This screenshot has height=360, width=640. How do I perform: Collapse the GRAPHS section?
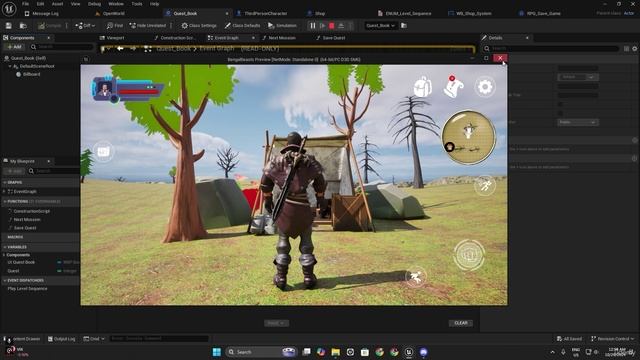click(4, 182)
